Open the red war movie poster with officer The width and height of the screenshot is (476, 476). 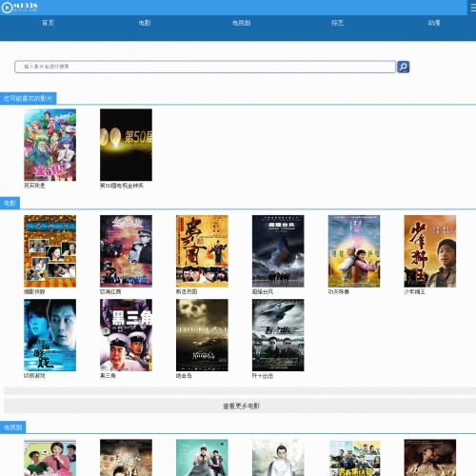(126, 251)
